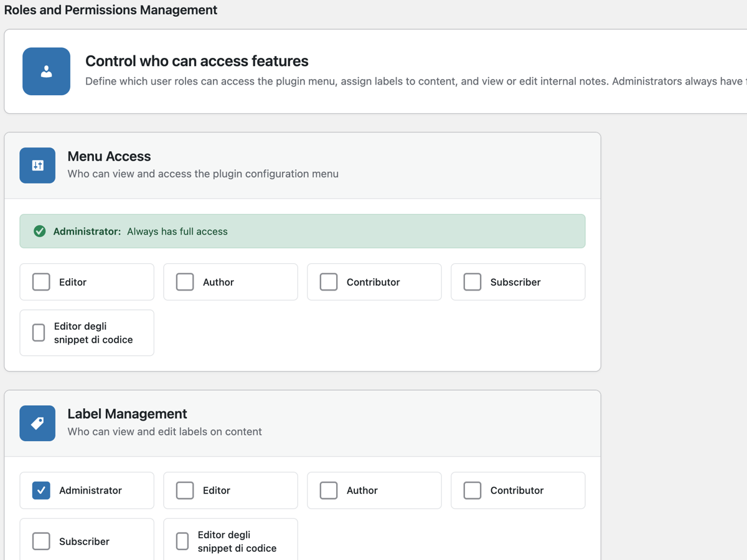Click the Menu Access section header
747x560 pixels.
pyautogui.click(x=110, y=156)
